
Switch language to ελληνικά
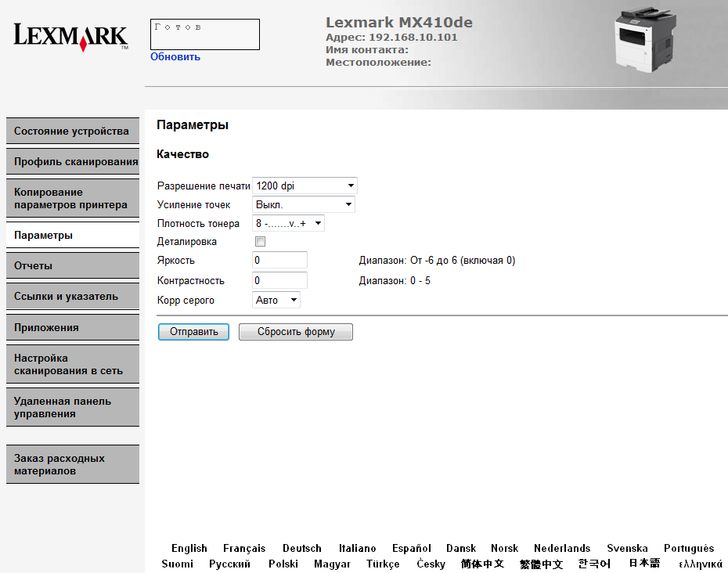(x=701, y=564)
